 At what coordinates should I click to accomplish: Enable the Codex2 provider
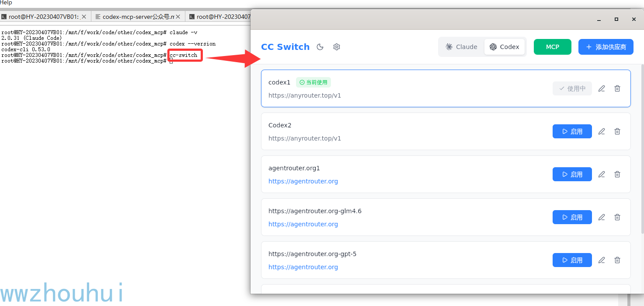coord(572,131)
